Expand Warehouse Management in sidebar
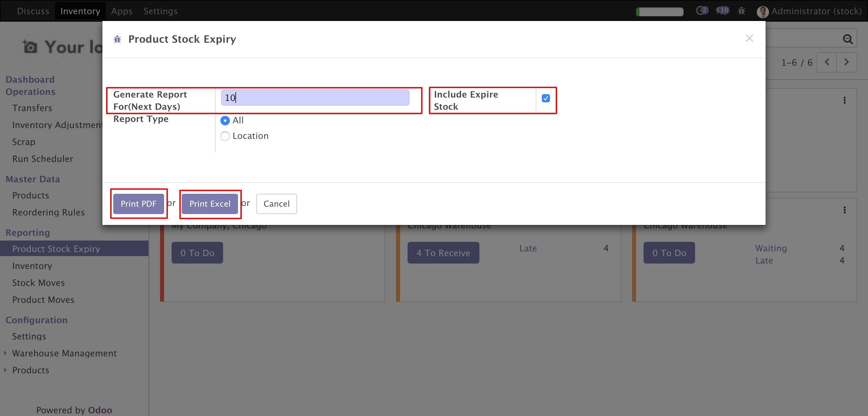 (x=64, y=353)
